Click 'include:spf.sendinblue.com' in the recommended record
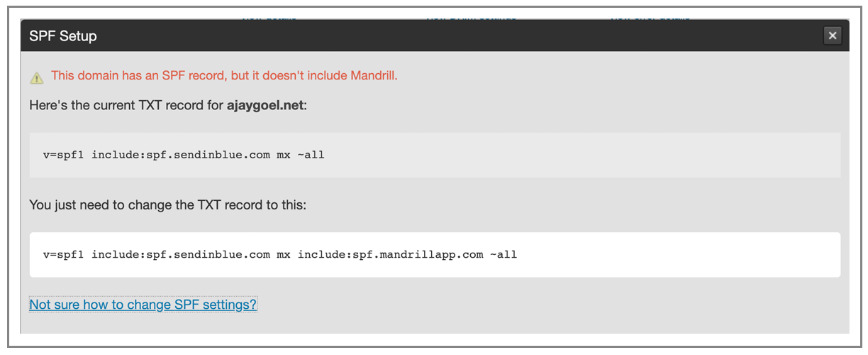The width and height of the screenshot is (868, 355). [x=181, y=254]
